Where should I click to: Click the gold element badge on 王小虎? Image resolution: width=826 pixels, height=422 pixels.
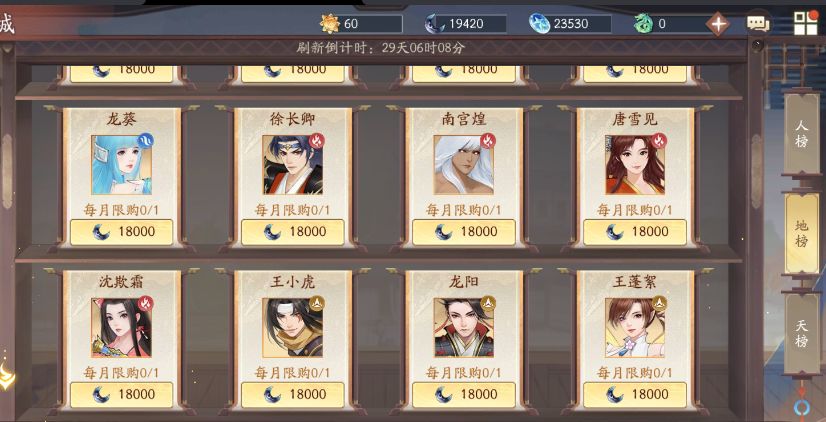click(x=317, y=303)
